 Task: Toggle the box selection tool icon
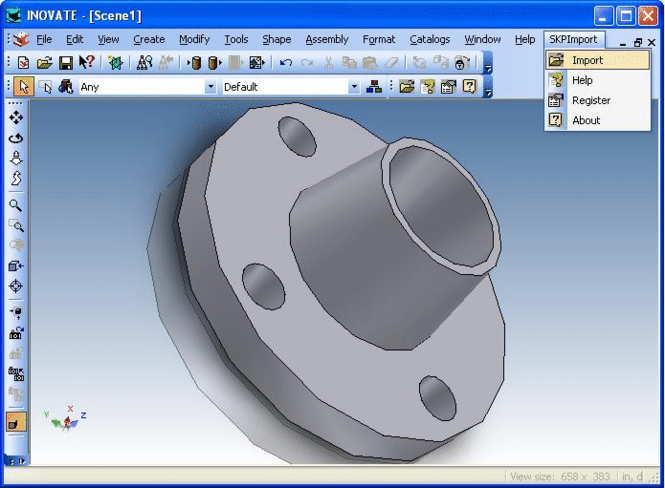[x=45, y=87]
